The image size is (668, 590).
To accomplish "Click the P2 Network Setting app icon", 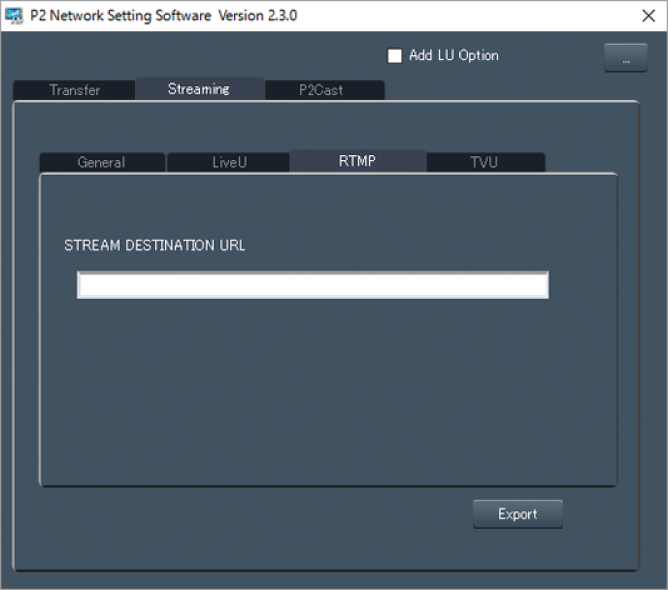I will tap(14, 16).
